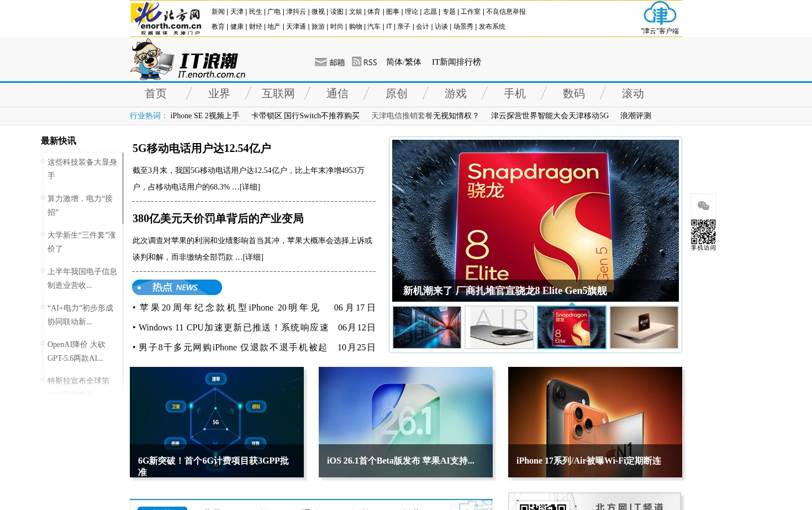
Task: Open headline 380亿美元天价罚单背后的产业变局
Action: (218, 218)
